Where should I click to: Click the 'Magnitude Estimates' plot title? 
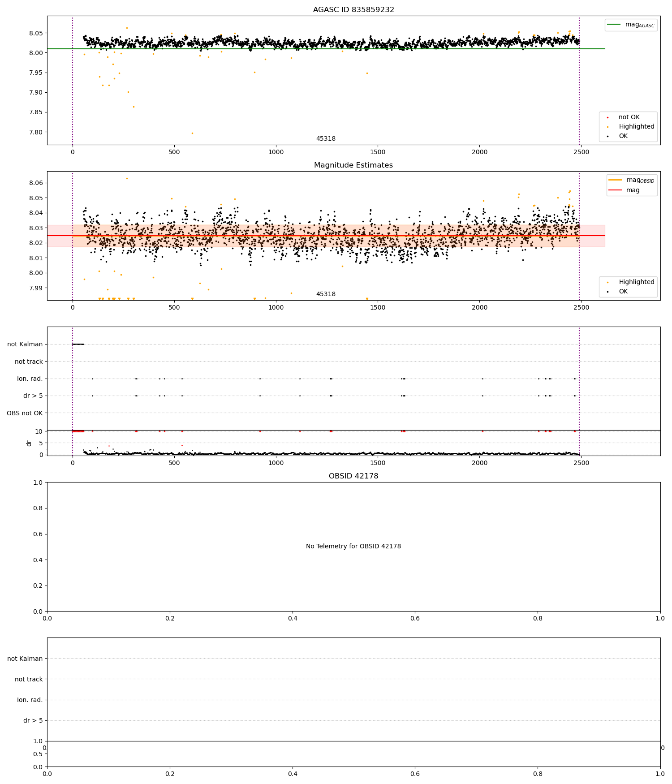[x=353, y=165]
